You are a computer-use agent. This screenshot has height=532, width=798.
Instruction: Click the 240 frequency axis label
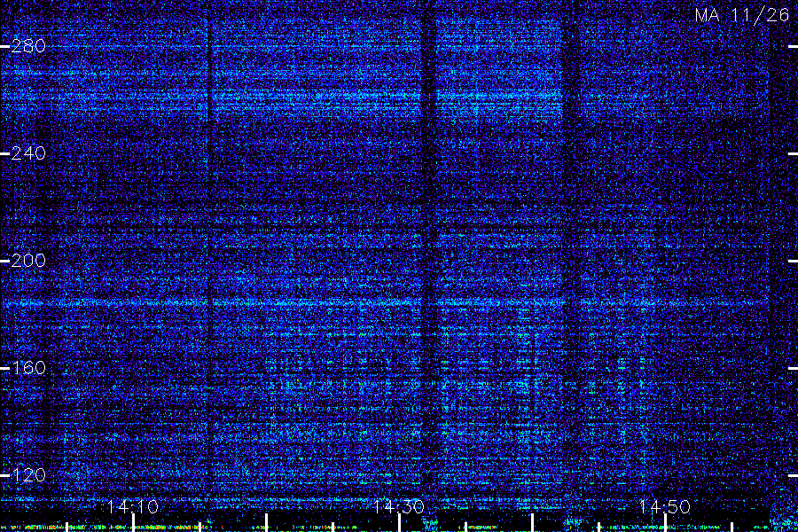click(28, 153)
